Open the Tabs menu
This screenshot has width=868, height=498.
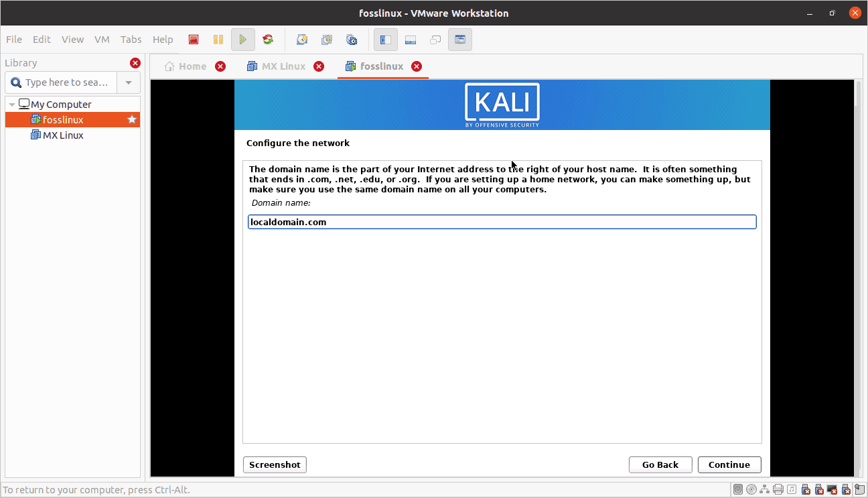coord(131,40)
